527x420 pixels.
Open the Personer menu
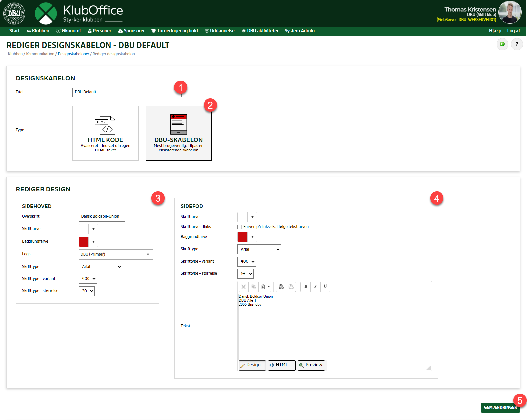tap(99, 31)
